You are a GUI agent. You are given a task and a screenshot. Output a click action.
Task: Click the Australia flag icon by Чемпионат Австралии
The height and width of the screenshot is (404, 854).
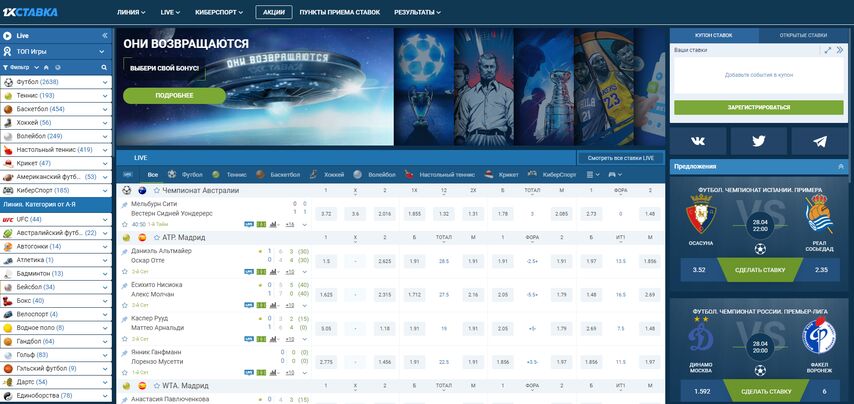pyautogui.click(x=143, y=191)
